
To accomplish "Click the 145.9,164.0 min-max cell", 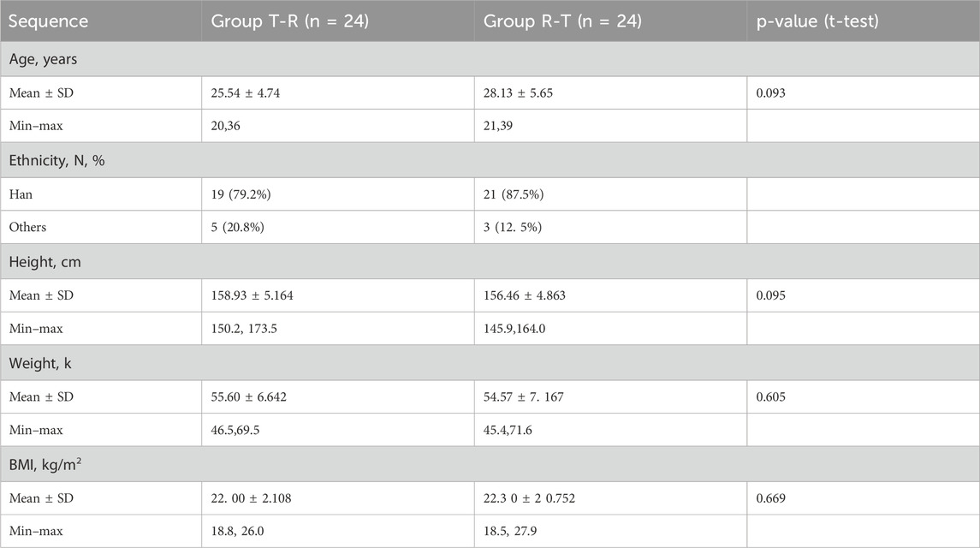I will click(x=516, y=329).
